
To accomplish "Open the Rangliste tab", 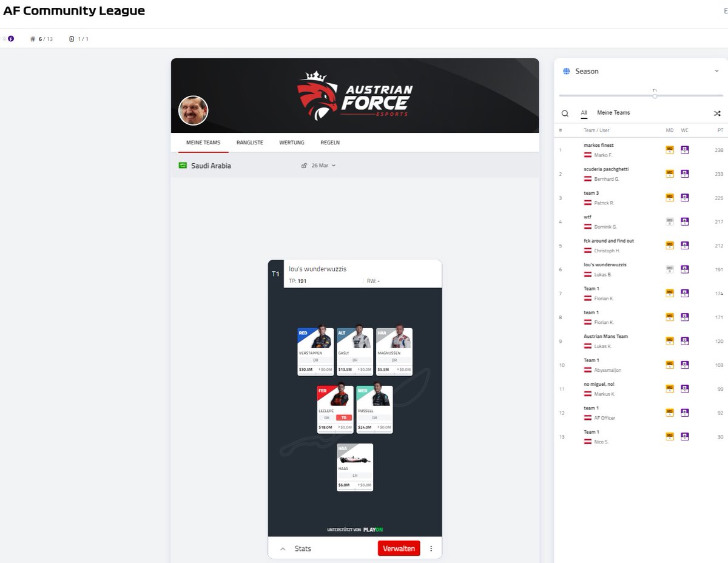I will tap(250, 143).
